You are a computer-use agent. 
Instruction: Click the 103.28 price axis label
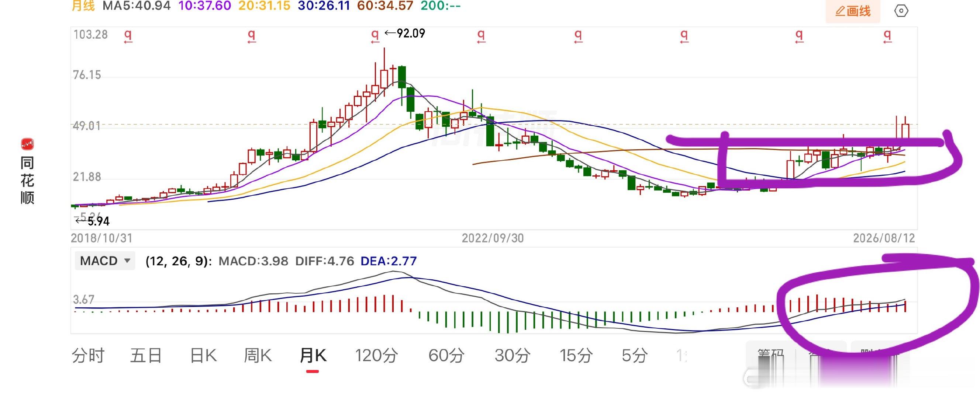[x=90, y=35]
